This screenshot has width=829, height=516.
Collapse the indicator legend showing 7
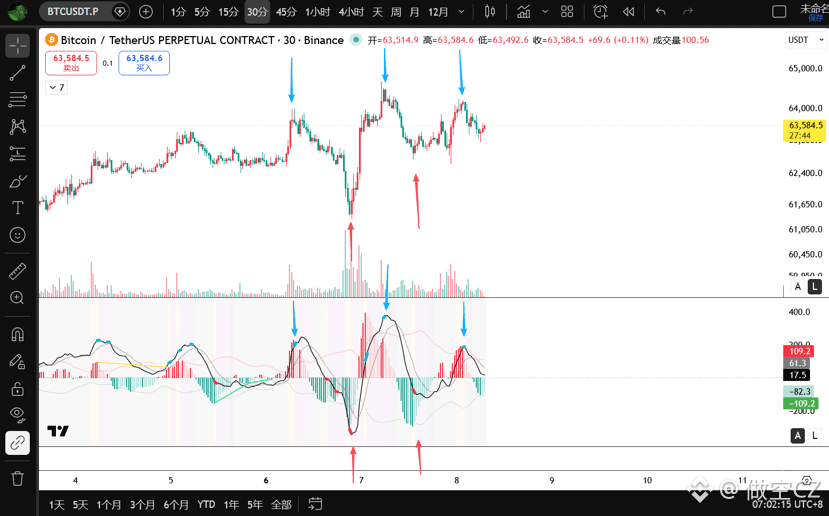[56, 87]
